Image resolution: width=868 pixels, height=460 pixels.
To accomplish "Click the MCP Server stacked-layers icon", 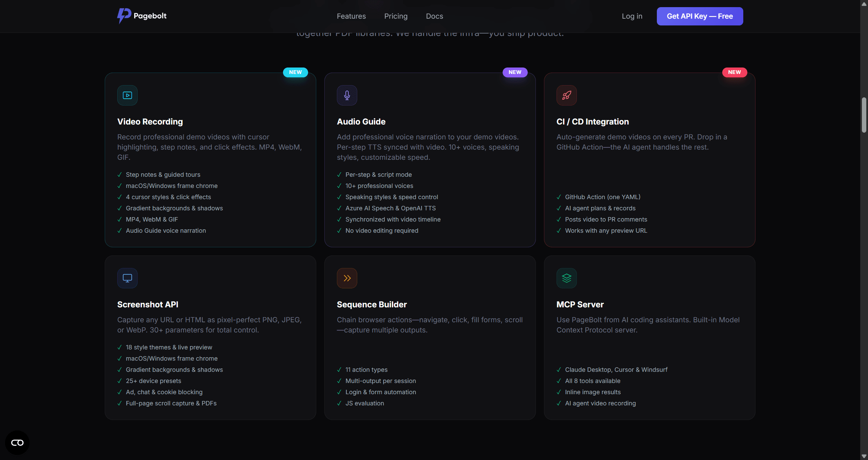I will pos(566,278).
